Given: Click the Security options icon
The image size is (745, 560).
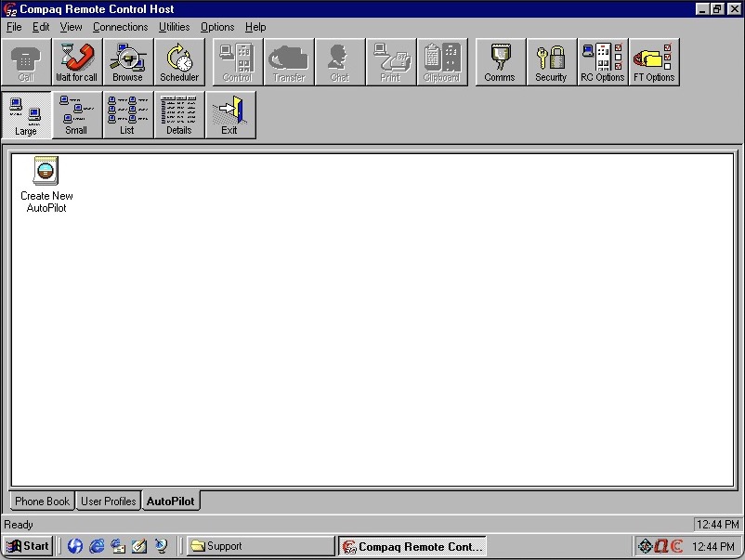Looking at the screenshot, I should point(551,61).
